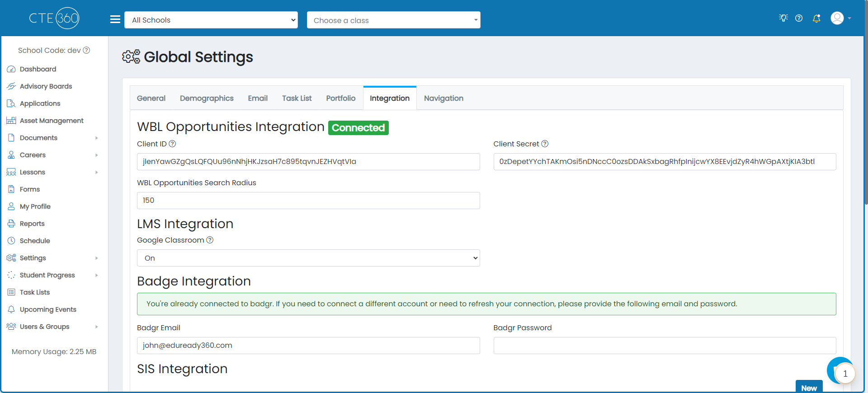This screenshot has height=393, width=868.
Task: Click the Memory Usage: 2.25 MB text
Action: click(x=54, y=351)
